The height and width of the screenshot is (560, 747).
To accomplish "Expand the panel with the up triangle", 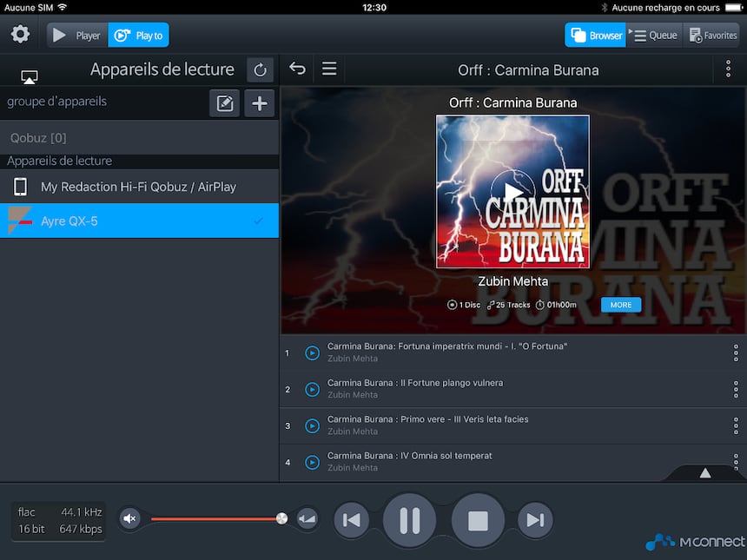I will pos(705,473).
